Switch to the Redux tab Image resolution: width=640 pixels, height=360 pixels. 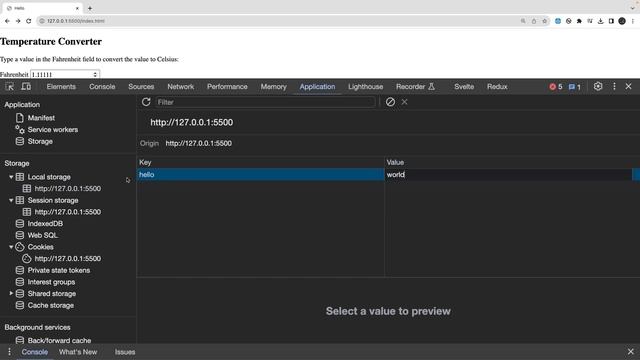[497, 87]
